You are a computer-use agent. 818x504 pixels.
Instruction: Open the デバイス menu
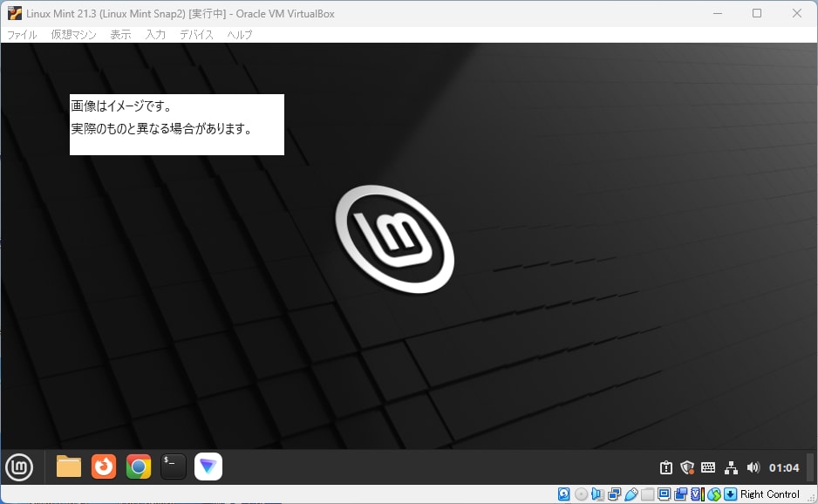(x=197, y=34)
